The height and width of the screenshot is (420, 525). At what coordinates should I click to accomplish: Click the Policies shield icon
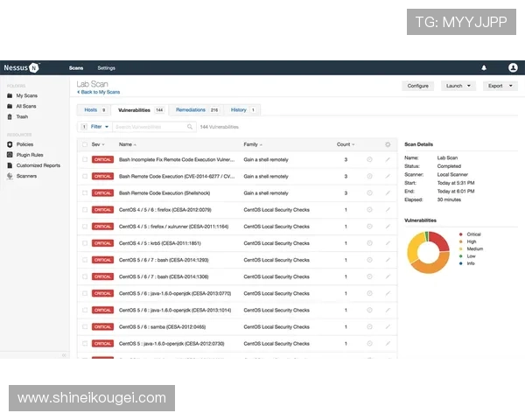pos(10,143)
